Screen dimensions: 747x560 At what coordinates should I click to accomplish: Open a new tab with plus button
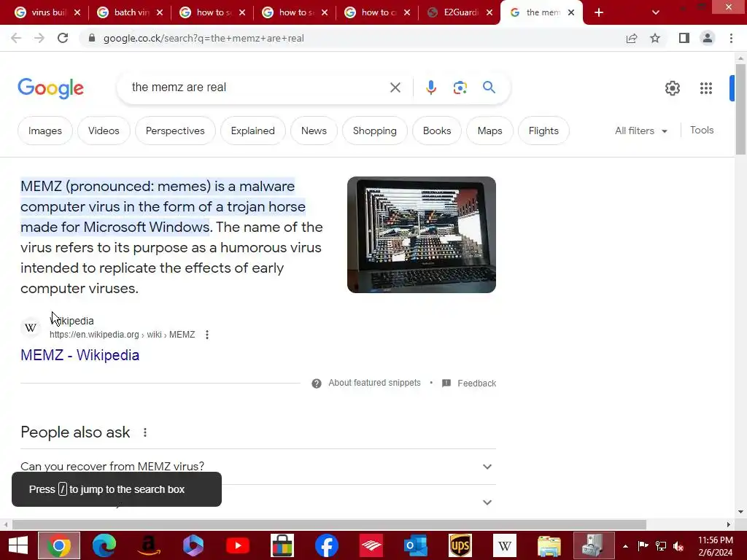coord(599,12)
